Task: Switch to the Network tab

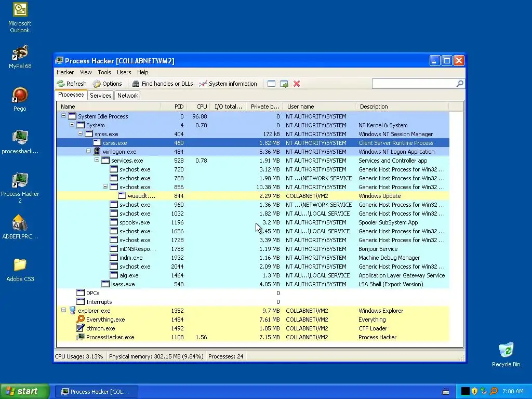Action: tap(128, 96)
